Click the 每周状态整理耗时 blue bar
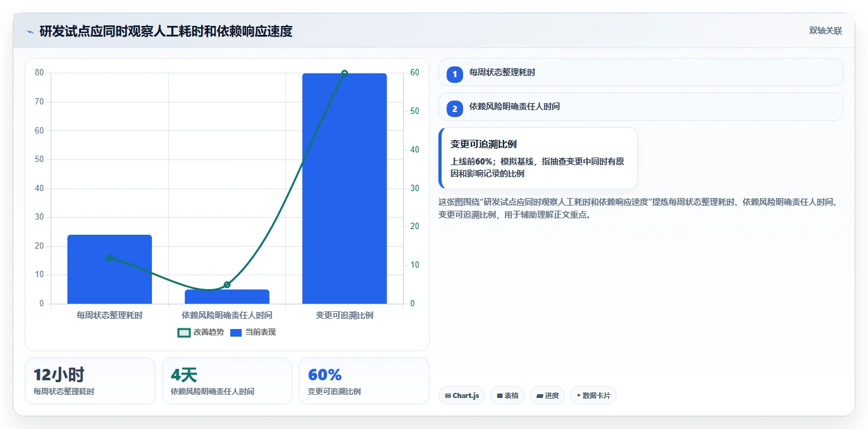This screenshot has height=429, width=868. (109, 269)
